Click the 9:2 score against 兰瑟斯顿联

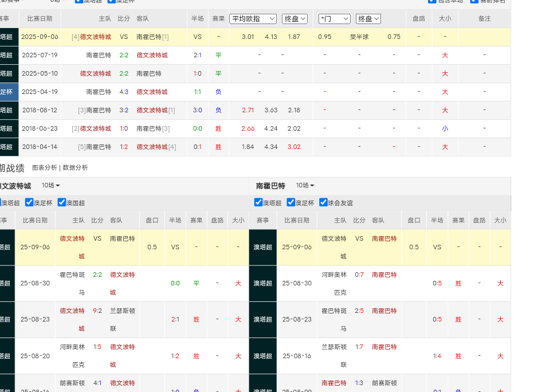click(x=97, y=311)
